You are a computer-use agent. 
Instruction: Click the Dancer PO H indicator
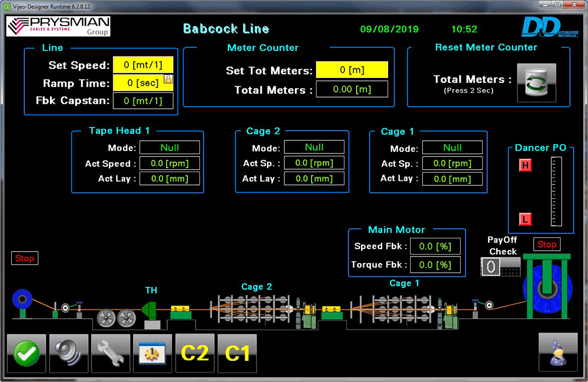(x=525, y=166)
